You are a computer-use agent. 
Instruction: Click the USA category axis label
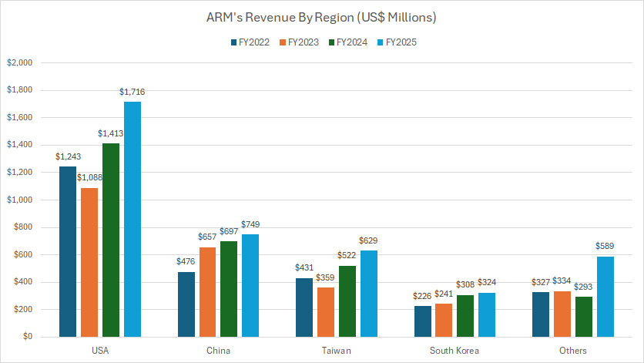100,351
